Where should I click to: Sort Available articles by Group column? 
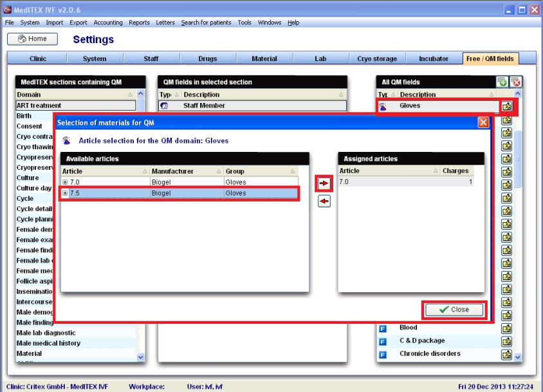[x=261, y=171]
